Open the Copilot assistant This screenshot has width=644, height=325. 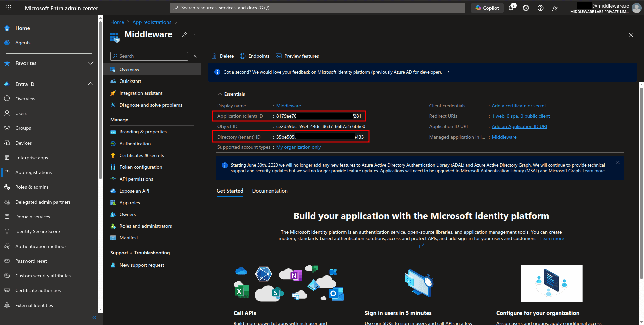(x=487, y=8)
